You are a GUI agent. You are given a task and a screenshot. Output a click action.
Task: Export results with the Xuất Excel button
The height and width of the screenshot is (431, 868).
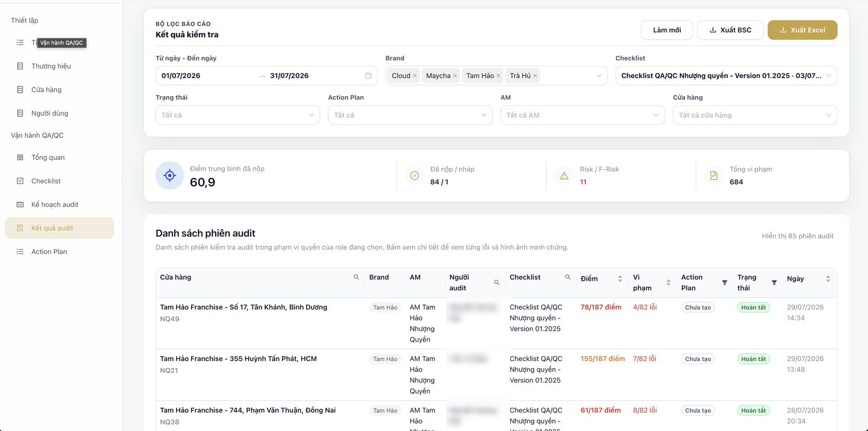802,30
